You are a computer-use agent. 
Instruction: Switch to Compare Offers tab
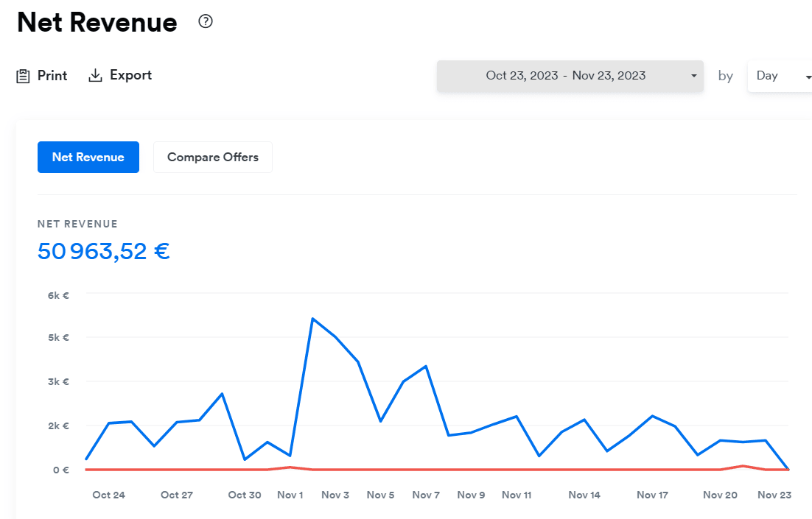click(213, 157)
